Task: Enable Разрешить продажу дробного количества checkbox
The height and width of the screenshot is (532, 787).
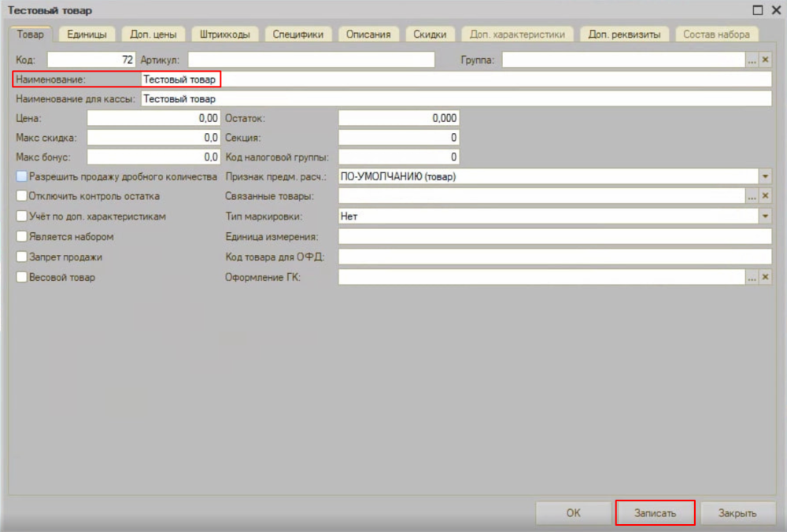Action: [x=22, y=177]
